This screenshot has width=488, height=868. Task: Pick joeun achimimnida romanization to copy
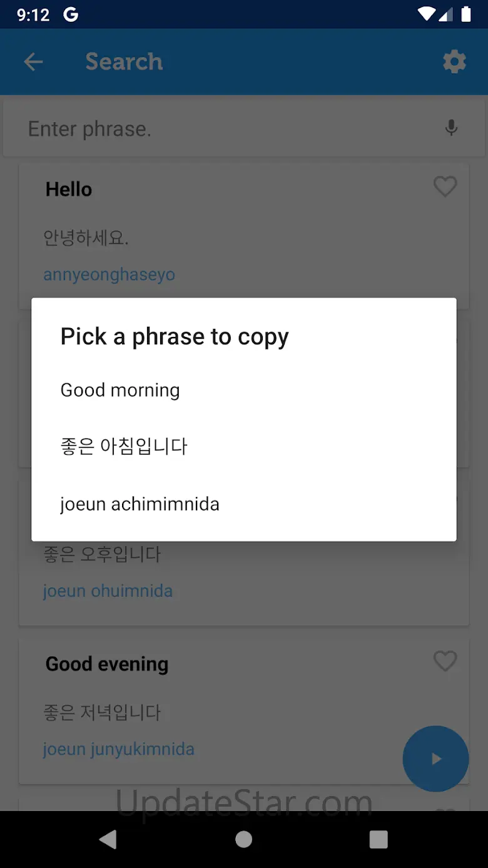tap(140, 504)
